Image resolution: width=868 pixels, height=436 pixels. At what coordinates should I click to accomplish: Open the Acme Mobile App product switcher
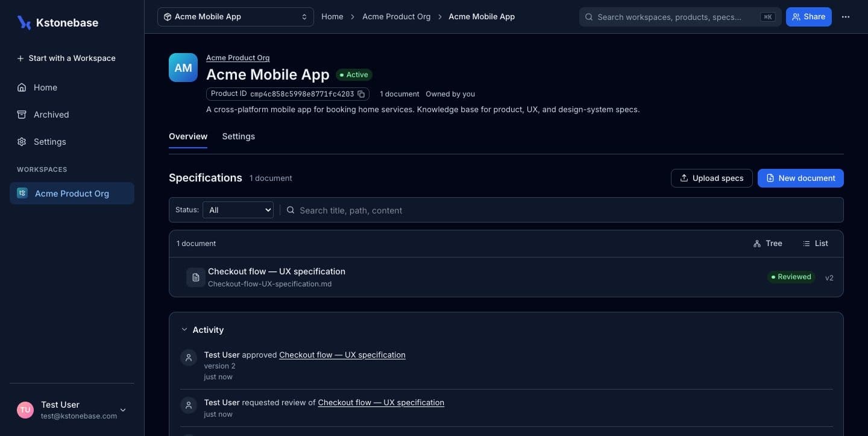pos(236,17)
